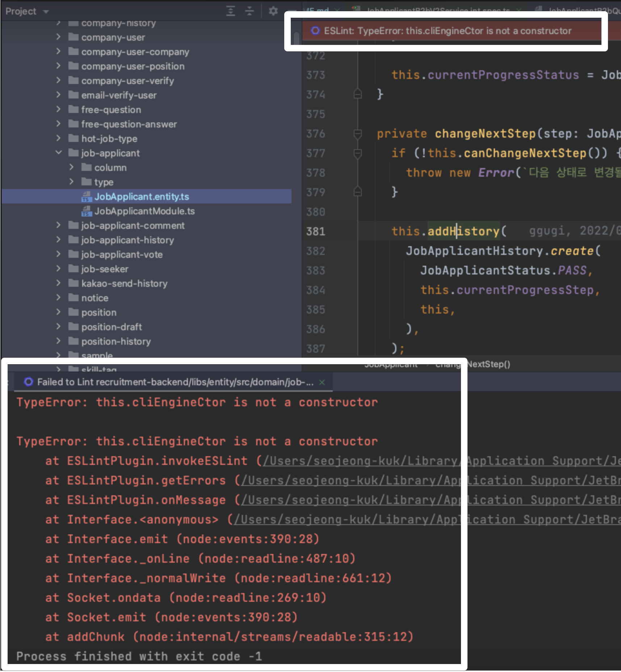This screenshot has height=672, width=621.
Task: Toggle fold marker at line 379
Action: click(358, 191)
